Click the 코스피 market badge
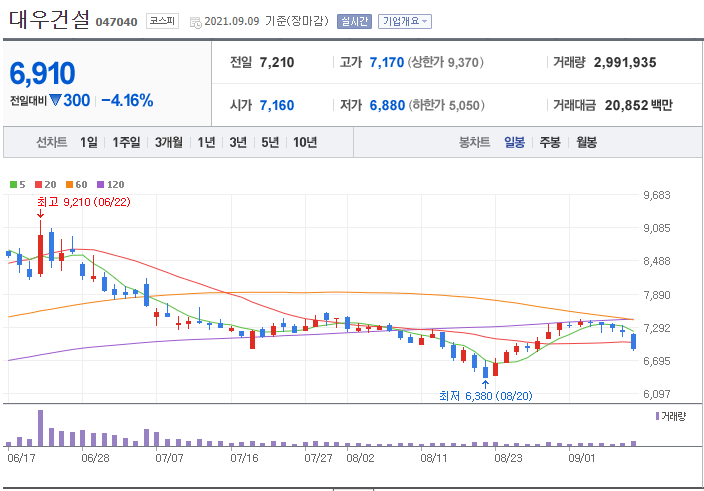Viewport: 704px width, 491px height. [x=162, y=21]
